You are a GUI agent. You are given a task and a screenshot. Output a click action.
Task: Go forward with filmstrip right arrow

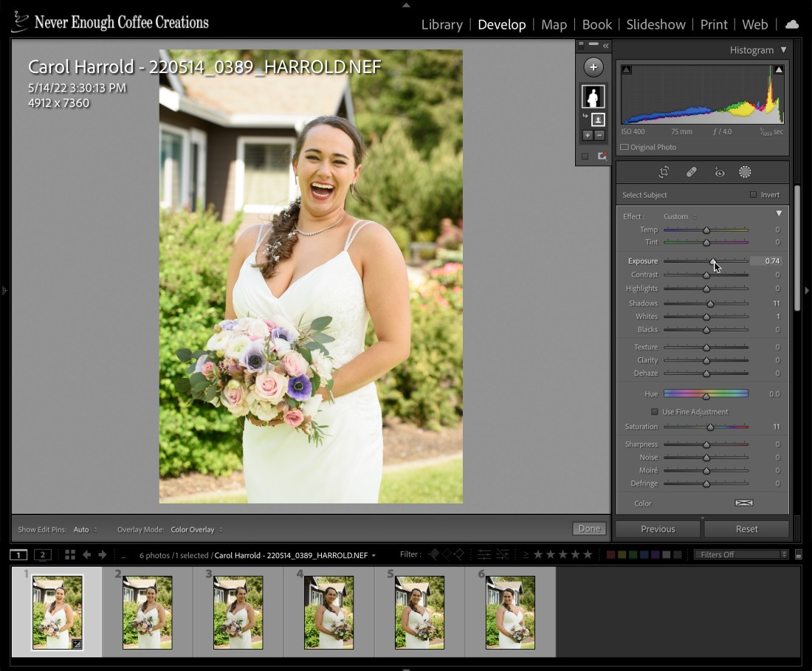click(103, 554)
